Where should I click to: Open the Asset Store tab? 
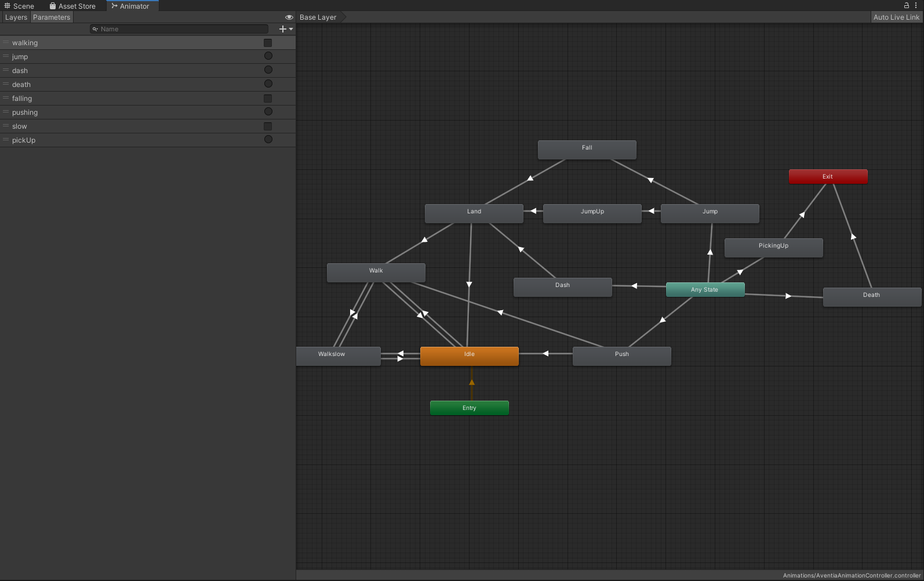point(72,6)
